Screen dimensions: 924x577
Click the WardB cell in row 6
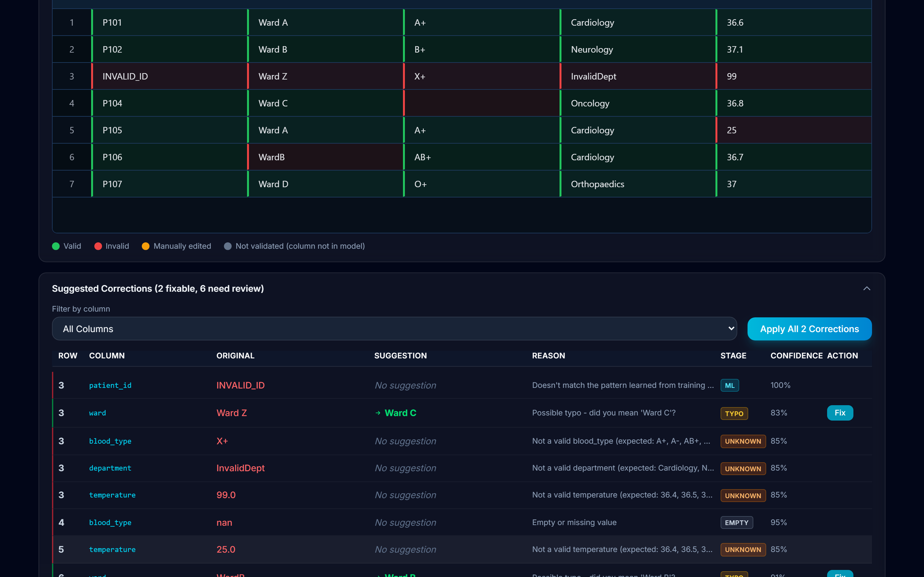tap(325, 157)
